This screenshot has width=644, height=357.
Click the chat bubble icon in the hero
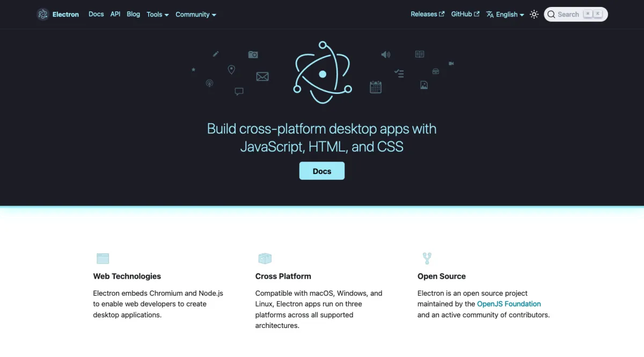point(239,91)
